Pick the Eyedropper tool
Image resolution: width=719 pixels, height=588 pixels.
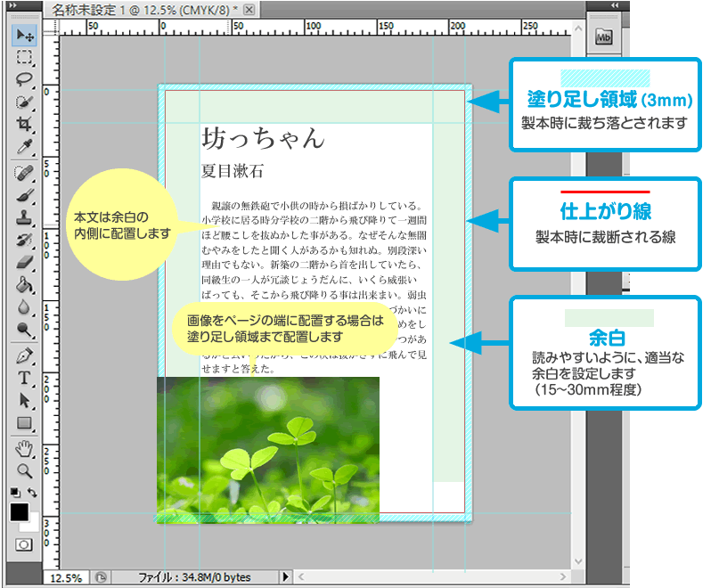(x=24, y=145)
